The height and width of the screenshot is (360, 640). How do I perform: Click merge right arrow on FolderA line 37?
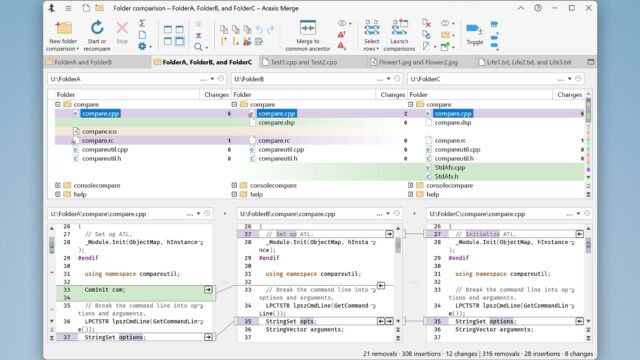pos(208,337)
